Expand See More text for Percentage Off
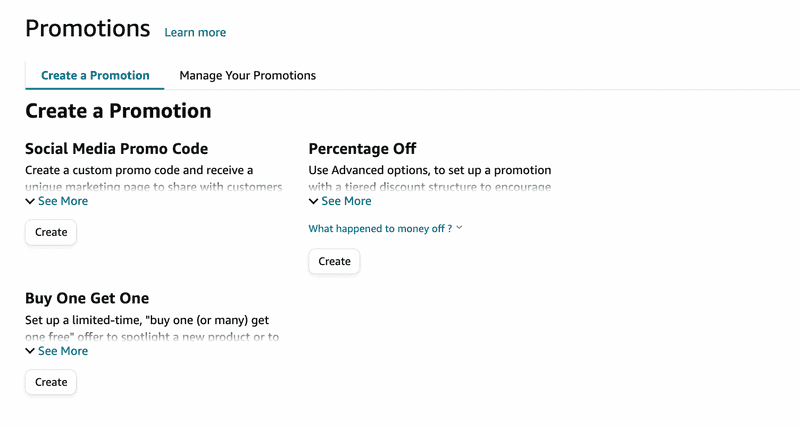 point(346,201)
